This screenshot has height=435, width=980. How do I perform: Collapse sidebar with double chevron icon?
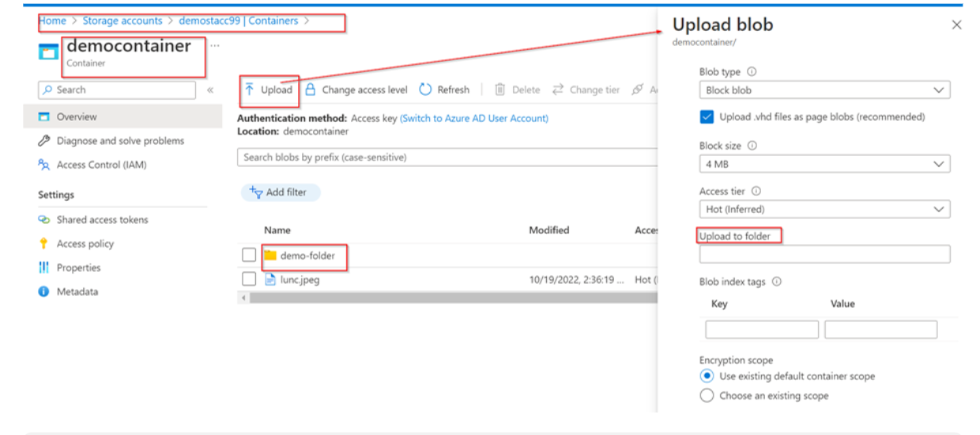[x=210, y=90]
